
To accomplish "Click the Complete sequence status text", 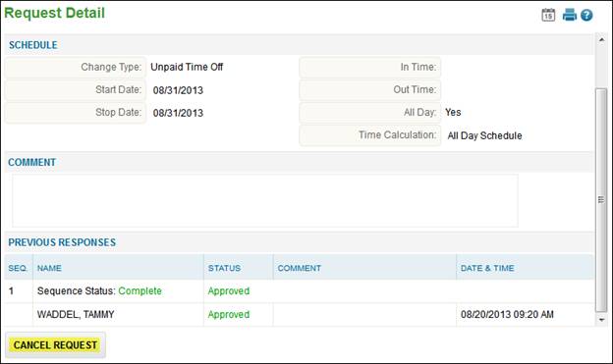I will point(139,291).
